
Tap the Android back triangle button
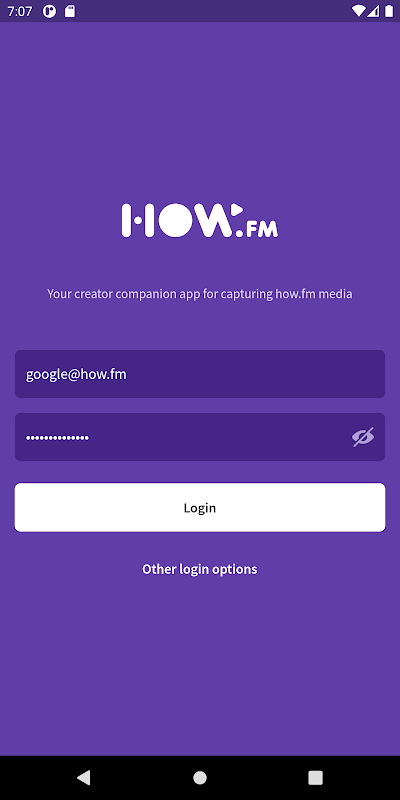click(x=84, y=778)
